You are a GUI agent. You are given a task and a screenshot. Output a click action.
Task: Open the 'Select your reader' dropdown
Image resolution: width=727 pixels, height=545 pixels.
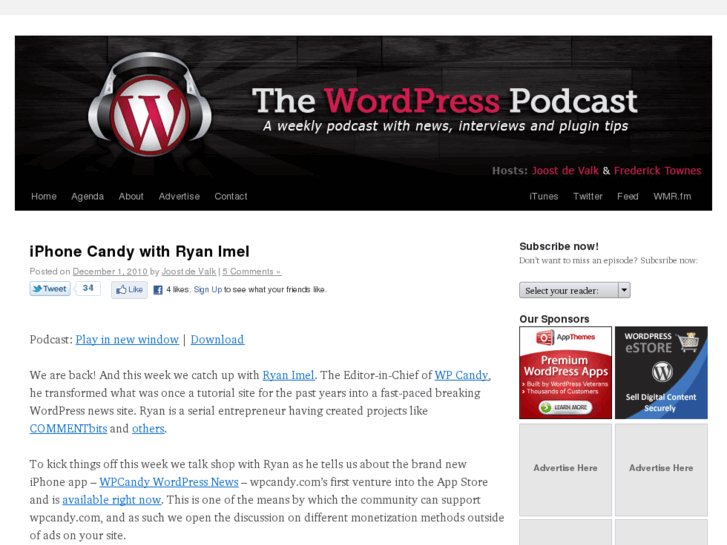(574, 290)
